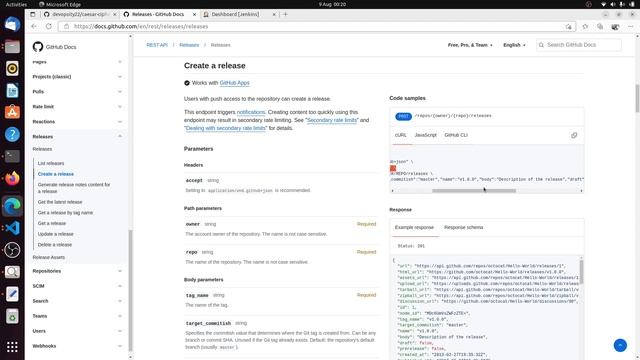Reload the GitHub Docs page
This screenshot has width=640, height=360.
49,26
